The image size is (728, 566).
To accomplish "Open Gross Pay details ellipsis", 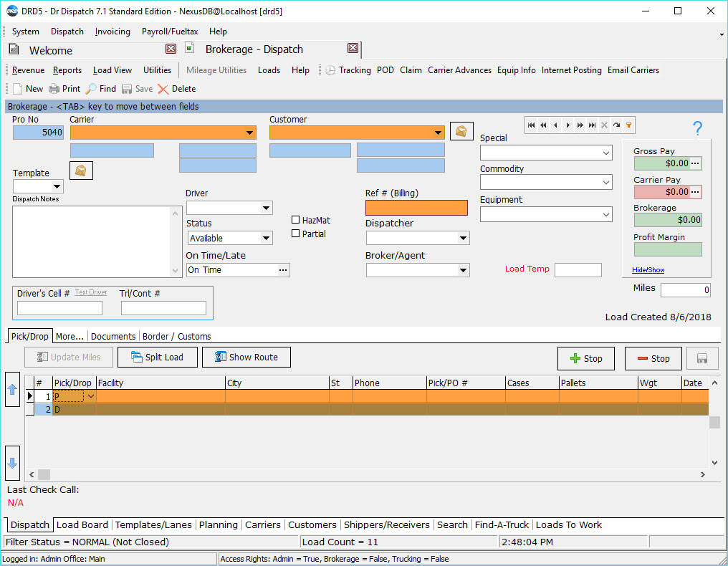I will [x=695, y=163].
